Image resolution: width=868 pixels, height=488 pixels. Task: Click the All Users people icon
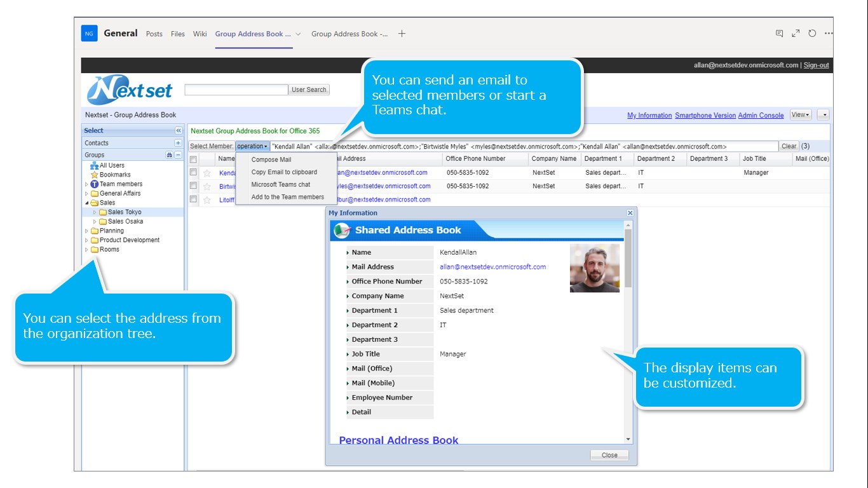[95, 165]
